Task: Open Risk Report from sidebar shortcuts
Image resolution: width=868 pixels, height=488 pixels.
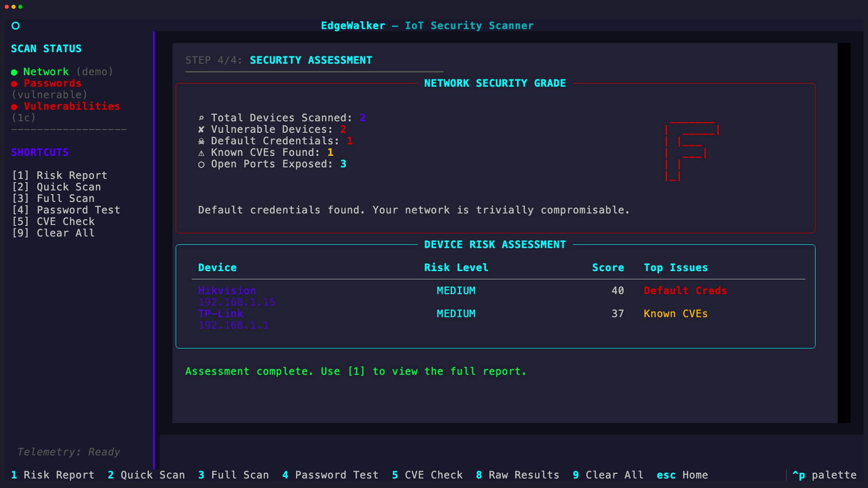Action: [59, 175]
